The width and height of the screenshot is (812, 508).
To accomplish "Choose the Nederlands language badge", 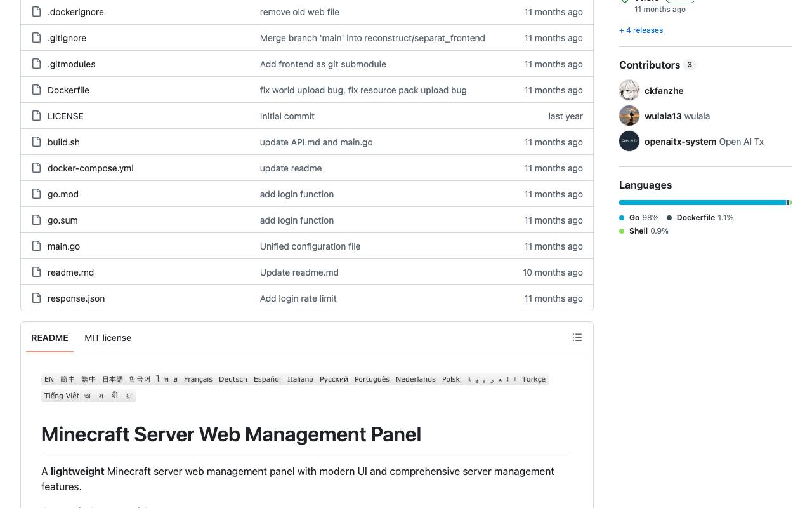I will click(x=416, y=379).
